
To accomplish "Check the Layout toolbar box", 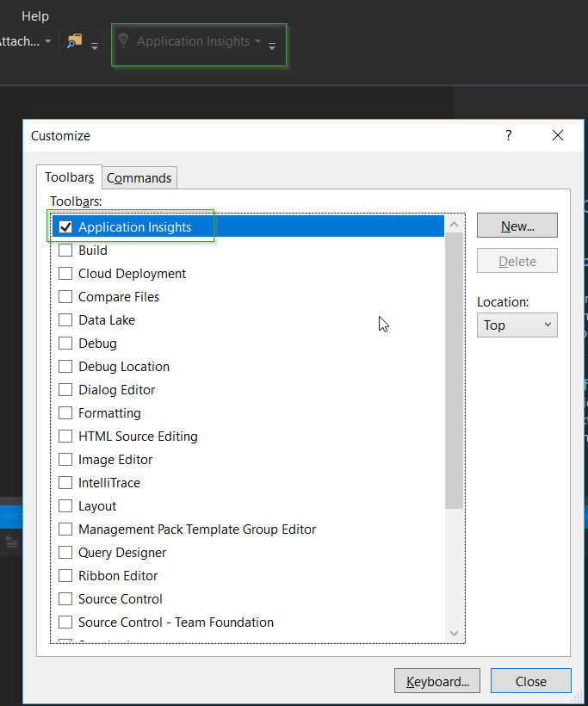I will 65,506.
